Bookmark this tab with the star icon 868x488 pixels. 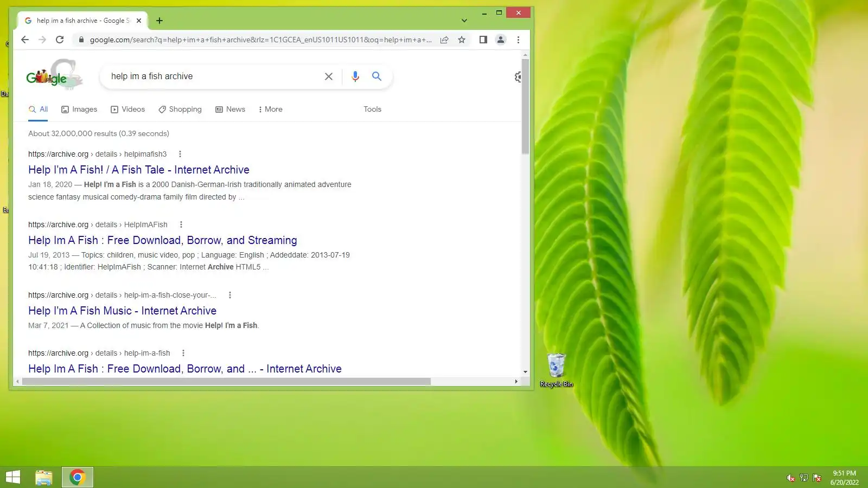pyautogui.click(x=462, y=40)
